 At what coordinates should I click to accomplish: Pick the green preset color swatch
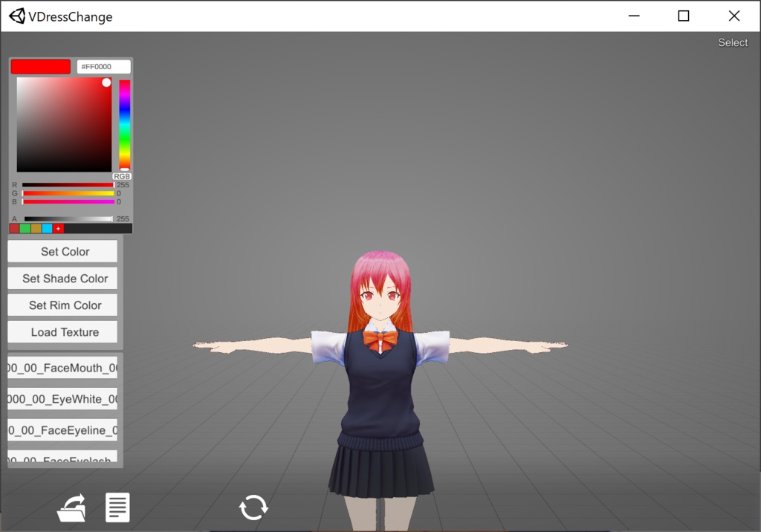pos(24,228)
